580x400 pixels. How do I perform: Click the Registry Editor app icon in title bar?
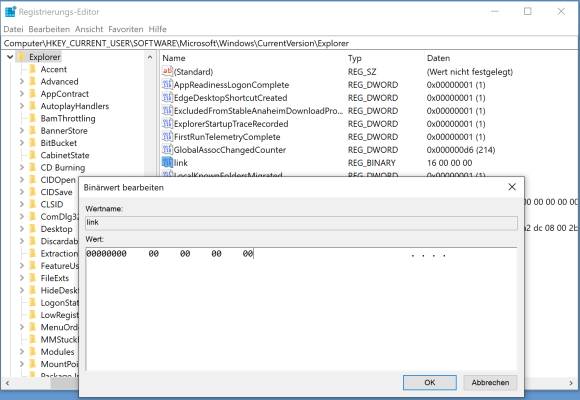coord(10,12)
